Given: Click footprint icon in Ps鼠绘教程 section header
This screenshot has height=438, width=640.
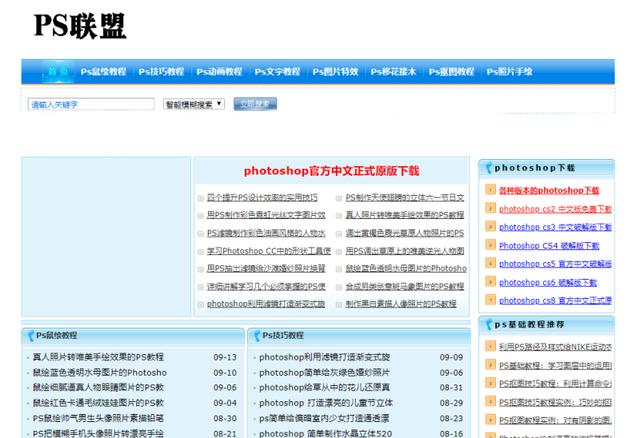Looking at the screenshot, I should click(x=31, y=336).
